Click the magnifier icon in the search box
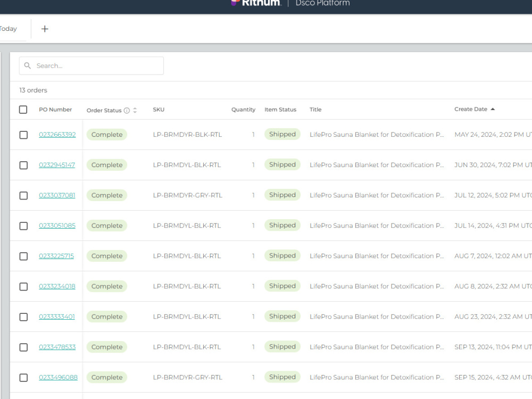This screenshot has width=532, height=399. coord(28,65)
